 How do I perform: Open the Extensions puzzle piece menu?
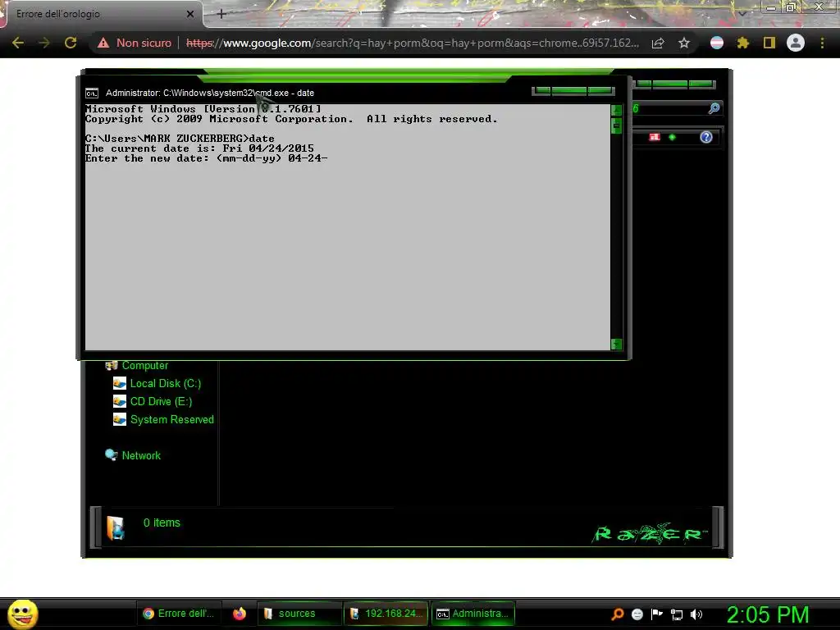coord(743,43)
